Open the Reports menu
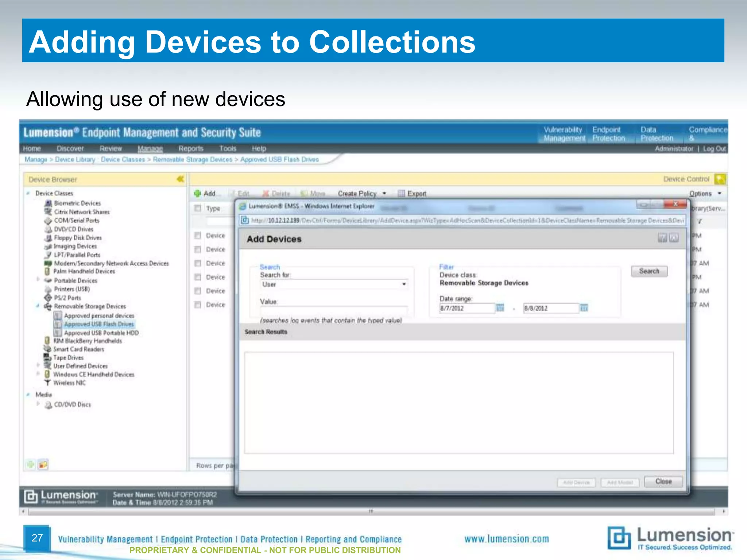The image size is (747, 560). (x=191, y=148)
